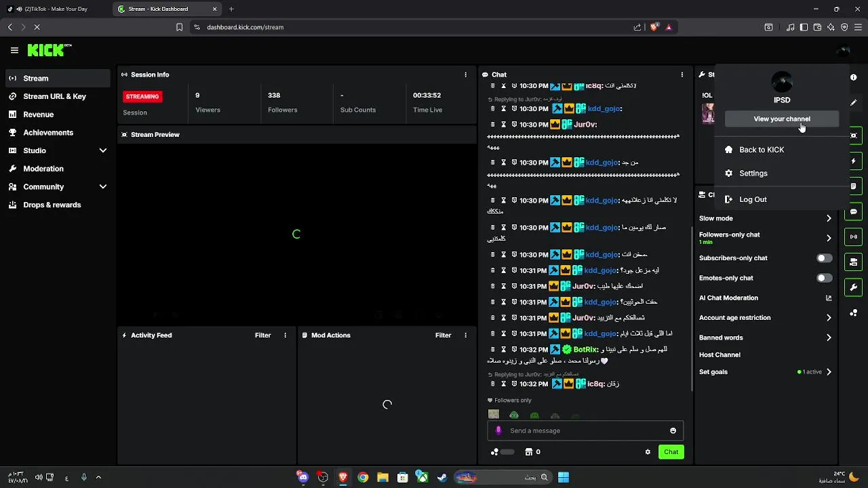The width and height of the screenshot is (868, 488).
Task: Open the Stream sidebar page
Action: point(58,78)
